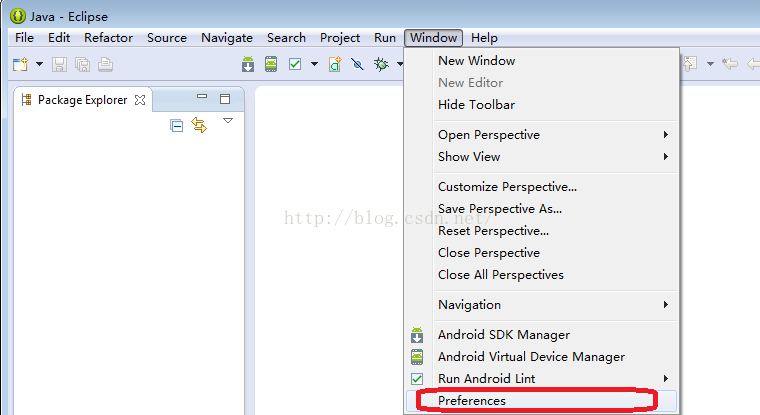Open the dropdown arrow beside the New icon
The image size is (760, 415).
coord(39,64)
